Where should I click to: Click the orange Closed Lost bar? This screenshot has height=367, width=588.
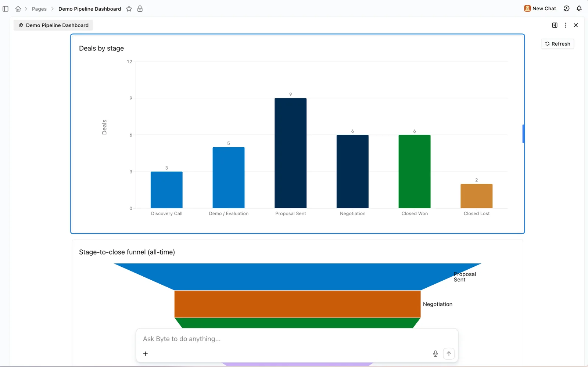tap(477, 196)
